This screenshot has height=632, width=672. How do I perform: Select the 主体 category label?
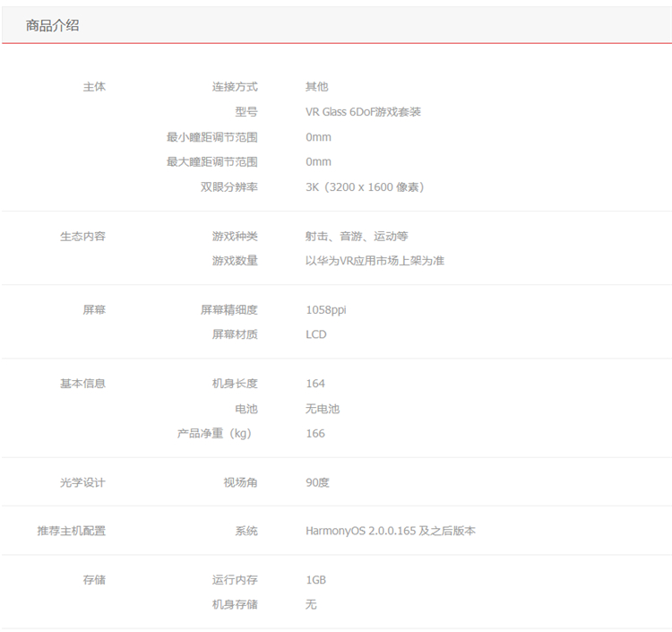pyautogui.click(x=94, y=87)
